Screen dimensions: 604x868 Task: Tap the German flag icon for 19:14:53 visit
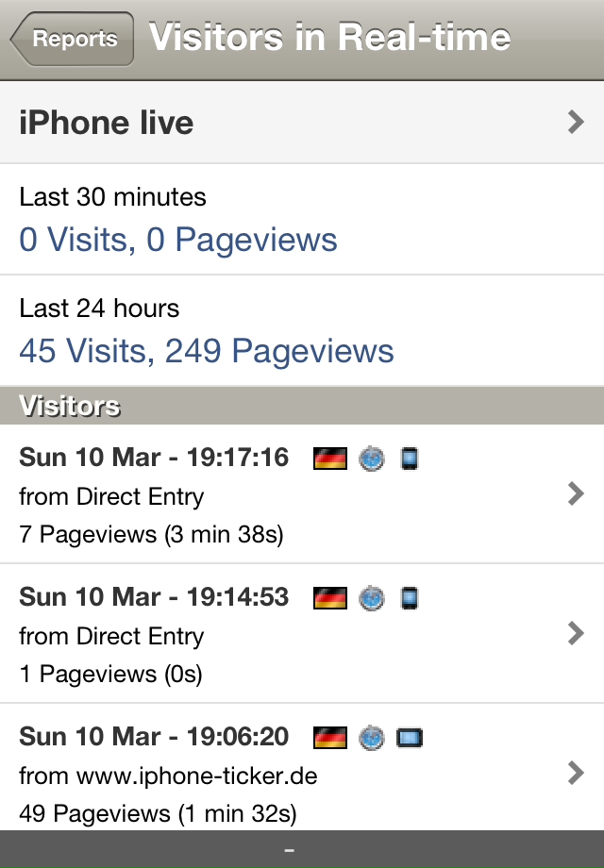pyautogui.click(x=330, y=598)
